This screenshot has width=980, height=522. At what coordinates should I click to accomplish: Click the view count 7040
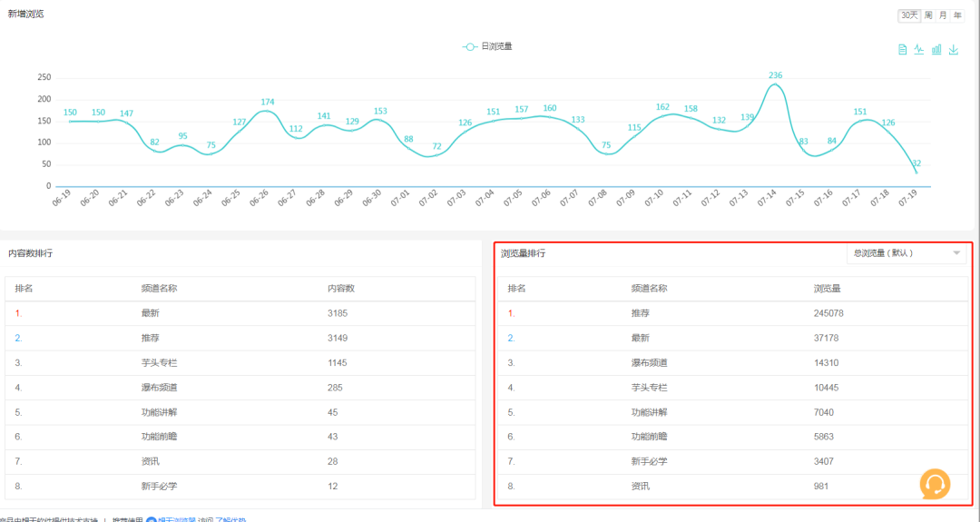pyautogui.click(x=824, y=412)
